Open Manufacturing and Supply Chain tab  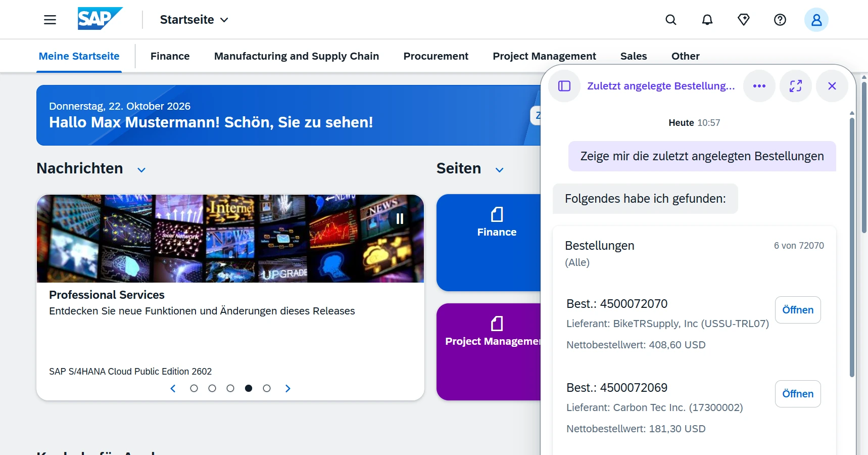(x=297, y=56)
